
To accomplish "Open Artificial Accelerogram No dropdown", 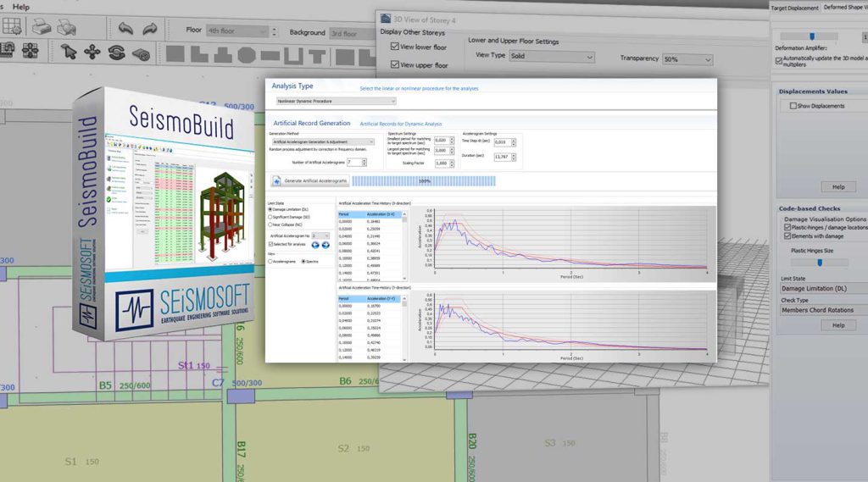I will pyautogui.click(x=320, y=235).
